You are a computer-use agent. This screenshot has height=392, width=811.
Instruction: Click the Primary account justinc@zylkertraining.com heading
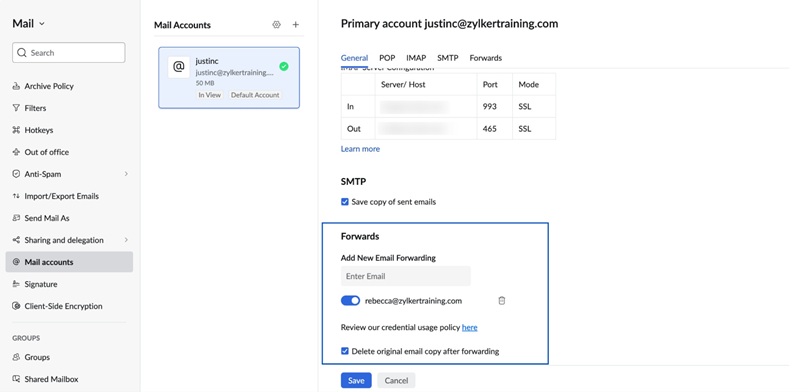tap(449, 23)
